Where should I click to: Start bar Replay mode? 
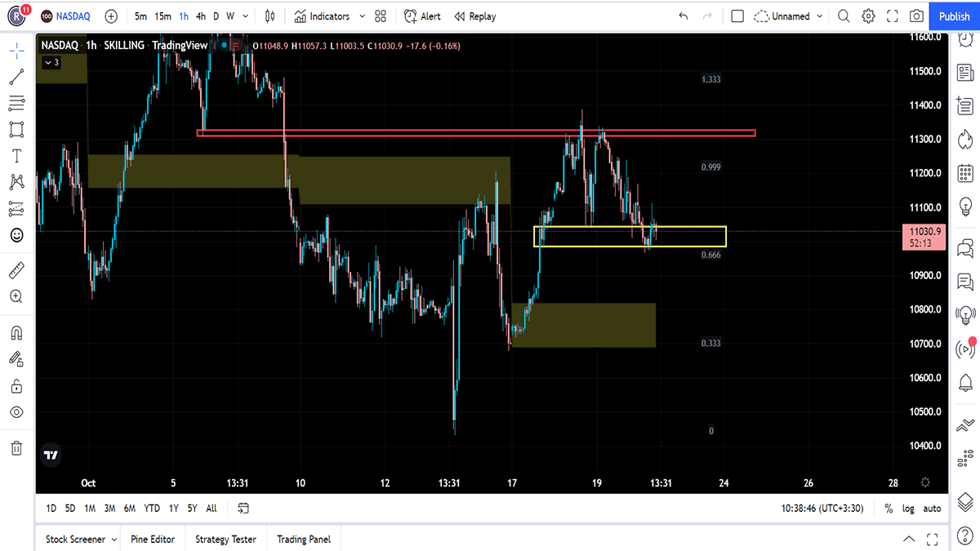[474, 16]
